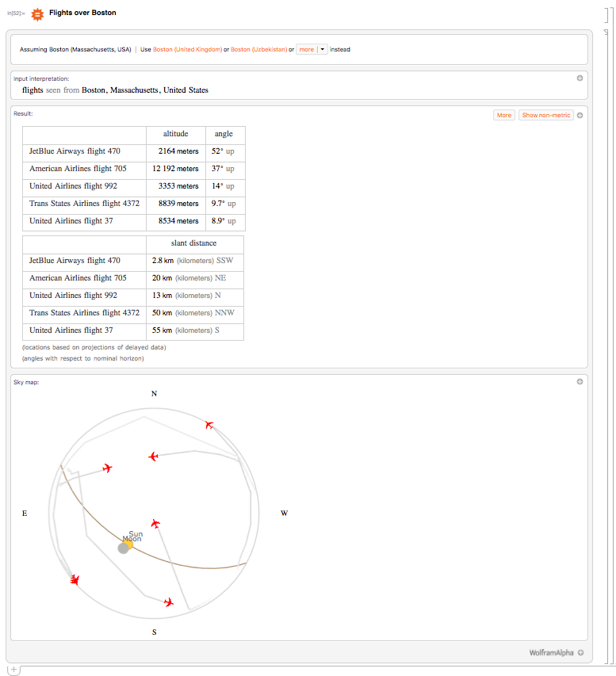This screenshot has height=676, width=616.
Task: Click the note 'angles with respect to nominal horizon'
Action: tap(82, 359)
